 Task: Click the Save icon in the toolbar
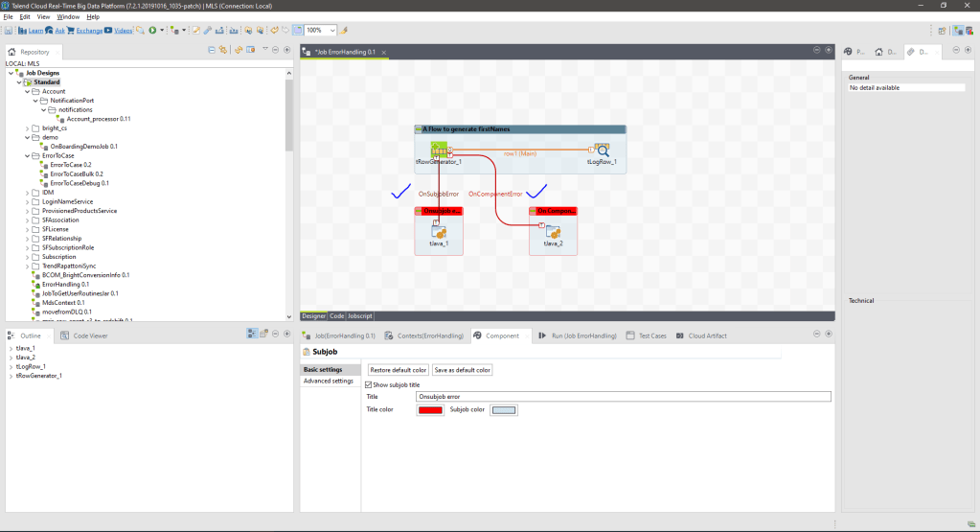coord(10,31)
